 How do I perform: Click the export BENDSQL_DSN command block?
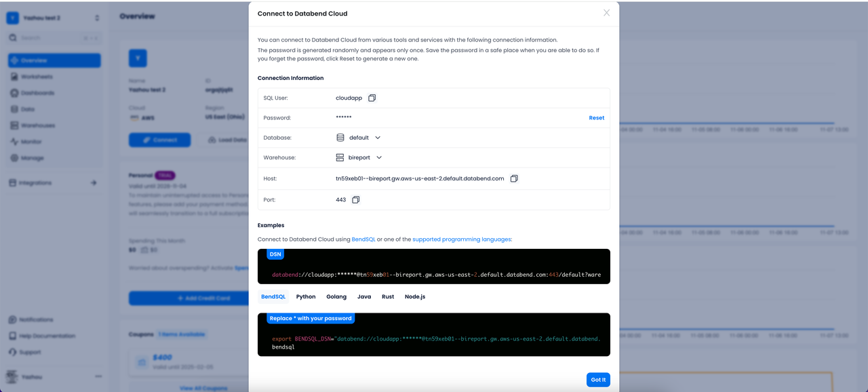point(434,334)
